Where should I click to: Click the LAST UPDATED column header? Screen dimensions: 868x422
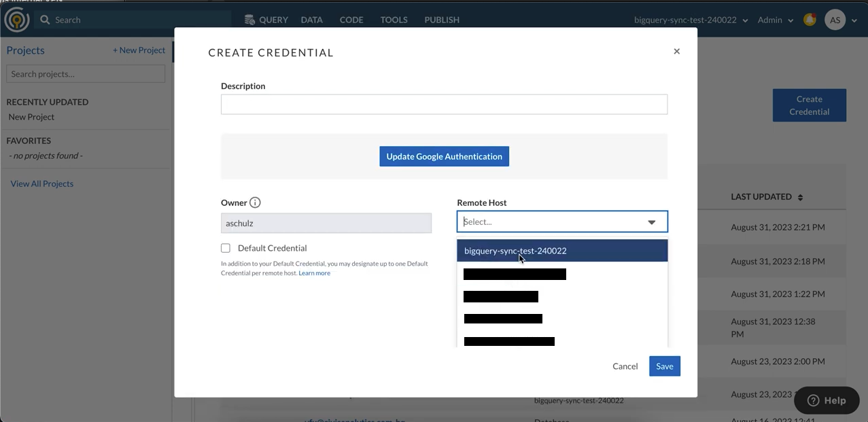tap(761, 196)
